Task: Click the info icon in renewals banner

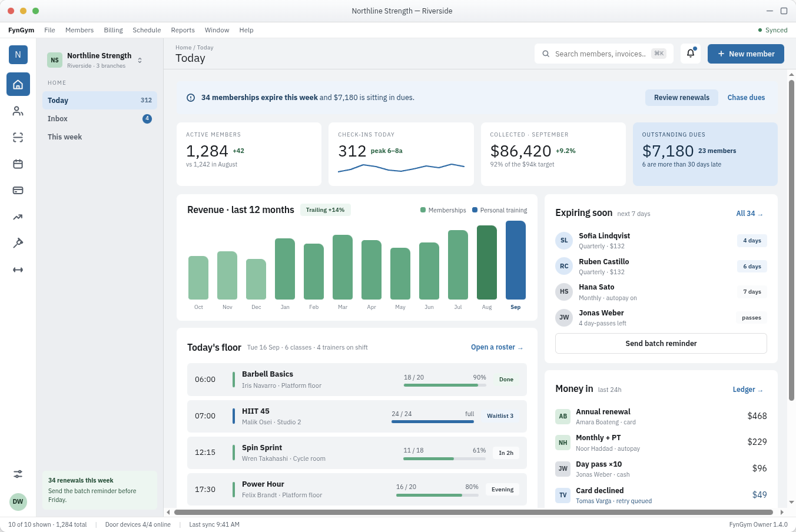Action: 191,98
